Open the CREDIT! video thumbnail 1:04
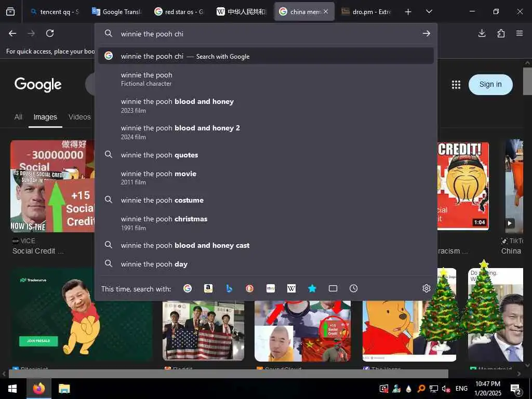Image resolution: width=532 pixels, height=399 pixels. 463,186
